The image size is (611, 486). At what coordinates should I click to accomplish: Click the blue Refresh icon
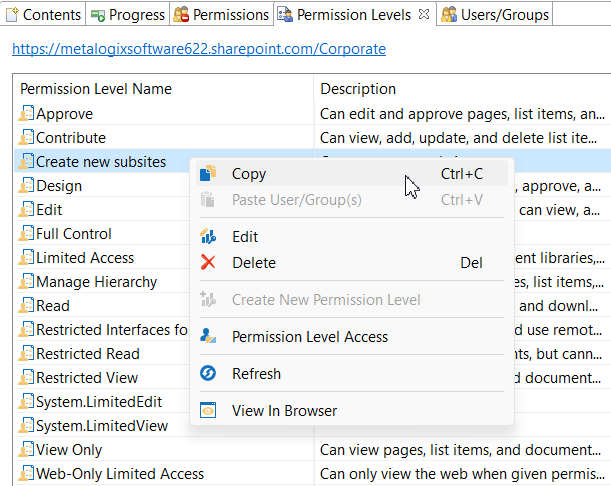[208, 374]
